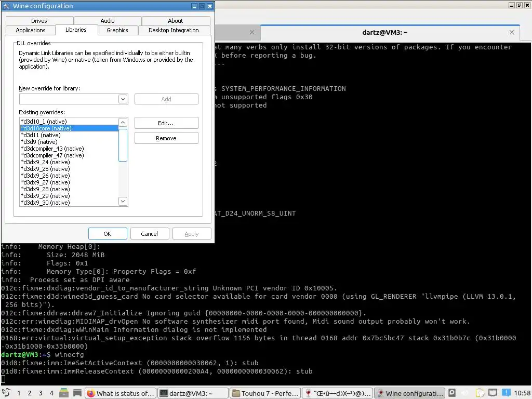Click the overrides list scroll-up arrow
Image resolution: width=532 pixels, height=399 pixels.
pos(123,122)
